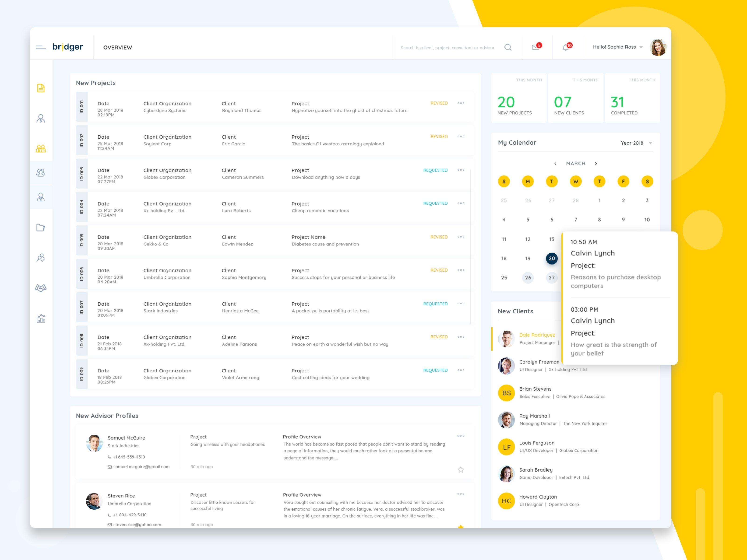Select calendar date 8
This screenshot has width=747, height=560.
[599, 220]
